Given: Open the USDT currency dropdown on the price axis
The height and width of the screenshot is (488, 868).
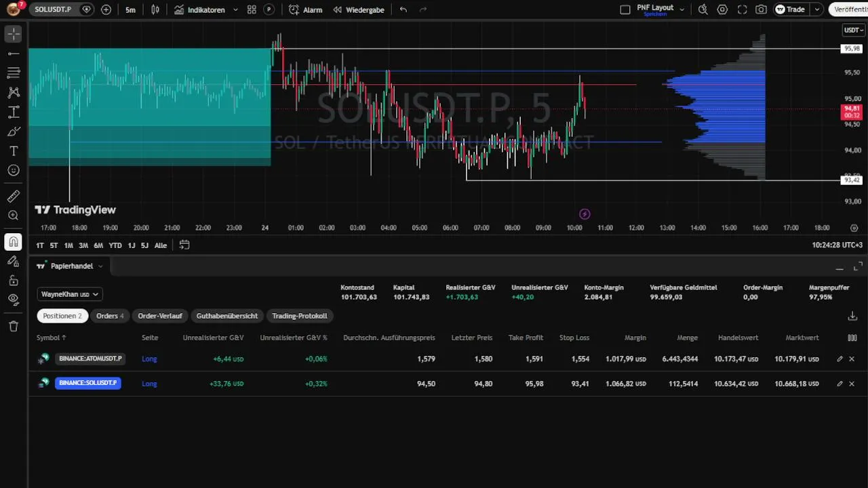Looking at the screenshot, I should click(x=853, y=30).
